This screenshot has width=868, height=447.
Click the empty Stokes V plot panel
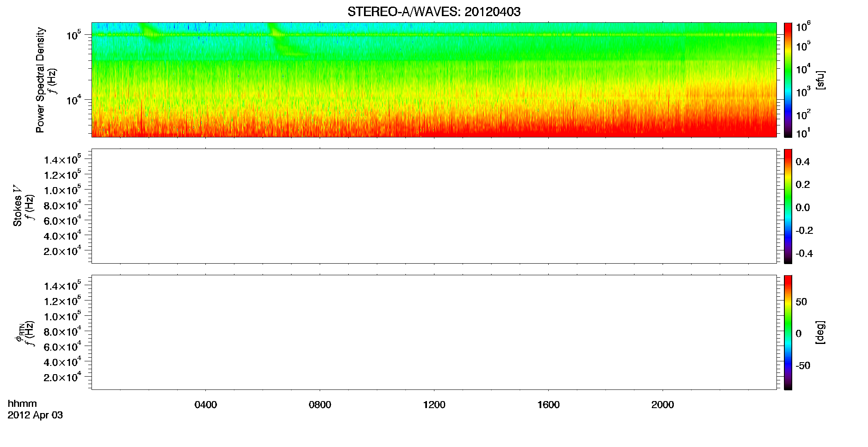pos(434,206)
